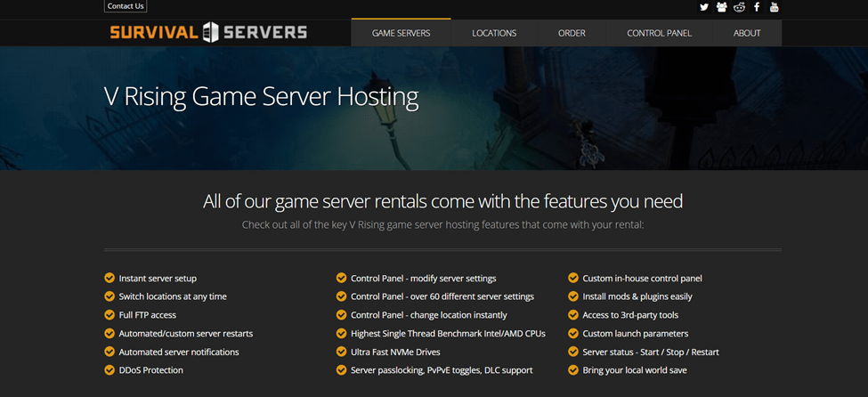Open the Locations menu item
This screenshot has width=868, height=397.
(x=494, y=33)
